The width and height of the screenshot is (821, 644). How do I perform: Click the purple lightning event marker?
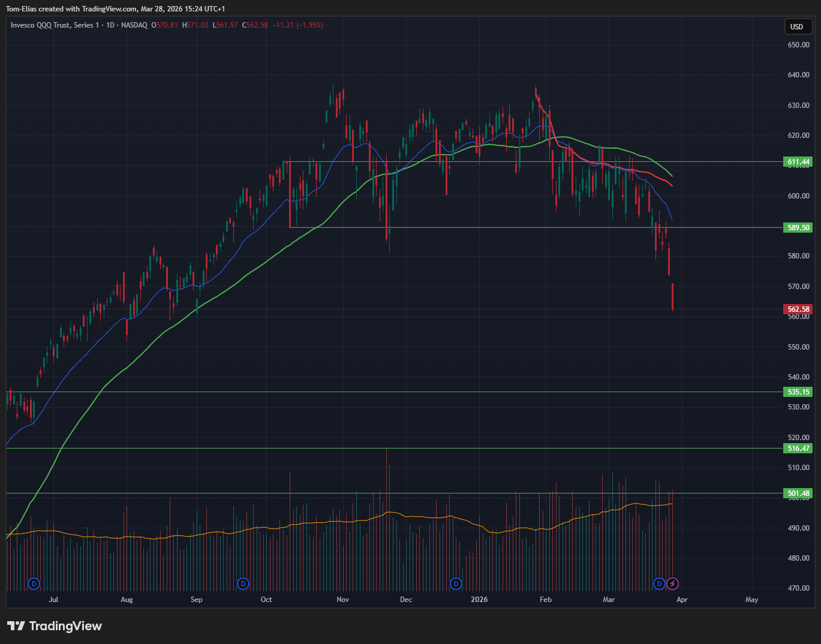[673, 583]
